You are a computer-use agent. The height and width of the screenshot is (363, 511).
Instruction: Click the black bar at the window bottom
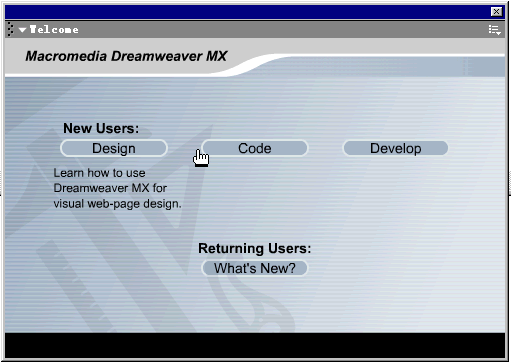pos(255,346)
